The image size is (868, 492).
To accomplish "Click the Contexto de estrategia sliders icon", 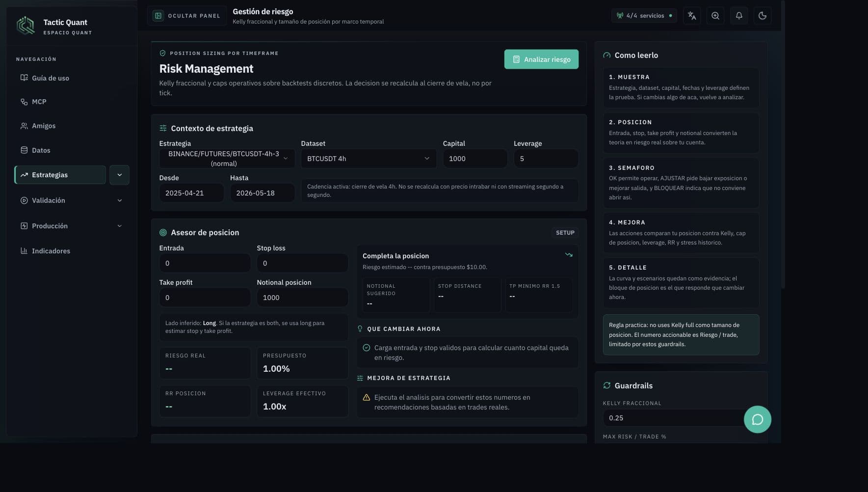I will [x=163, y=128].
